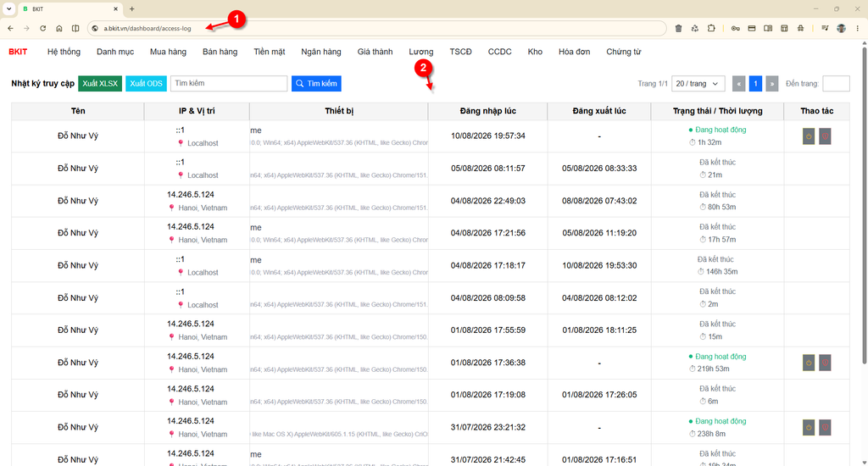Open the reading mode book icon in toolbar
This screenshot has height=466, width=868.
(768, 28)
